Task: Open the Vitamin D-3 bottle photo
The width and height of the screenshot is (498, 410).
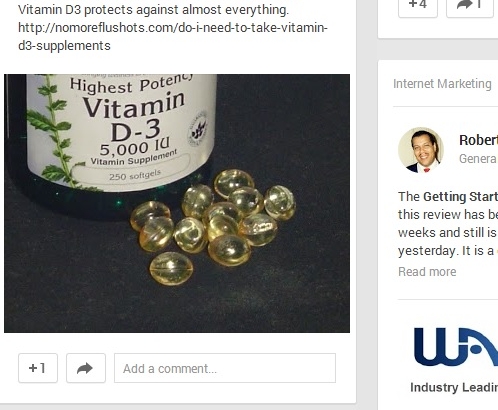Action: 177,203
